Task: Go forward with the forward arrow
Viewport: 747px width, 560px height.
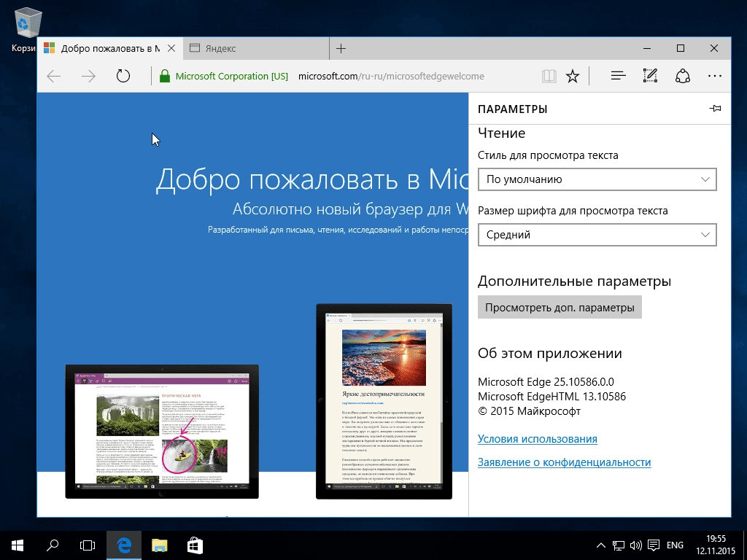Action: click(88, 76)
